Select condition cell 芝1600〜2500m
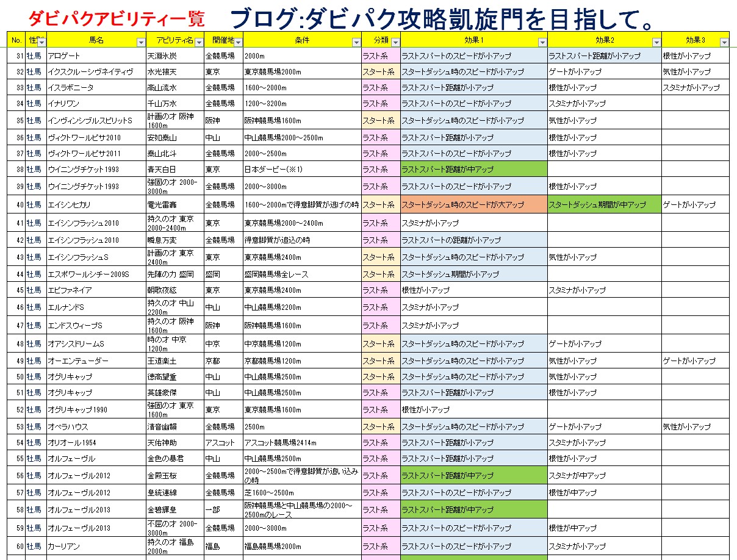Viewport: 737px width, 560px height. (x=302, y=492)
